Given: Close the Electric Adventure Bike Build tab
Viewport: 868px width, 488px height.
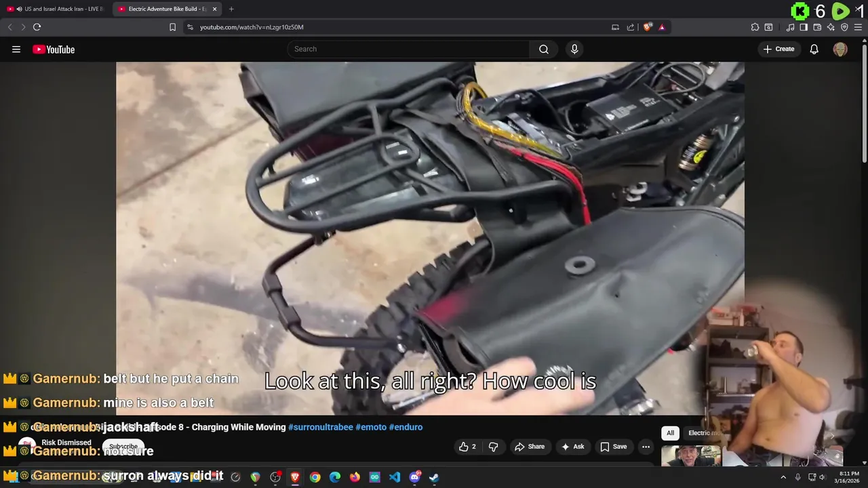Looking at the screenshot, I should (x=215, y=9).
